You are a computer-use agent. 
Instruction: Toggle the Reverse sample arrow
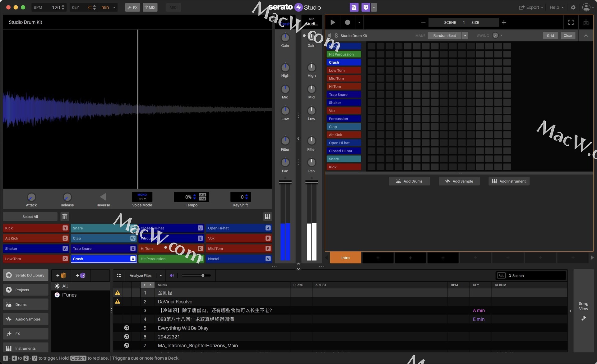pos(103,197)
